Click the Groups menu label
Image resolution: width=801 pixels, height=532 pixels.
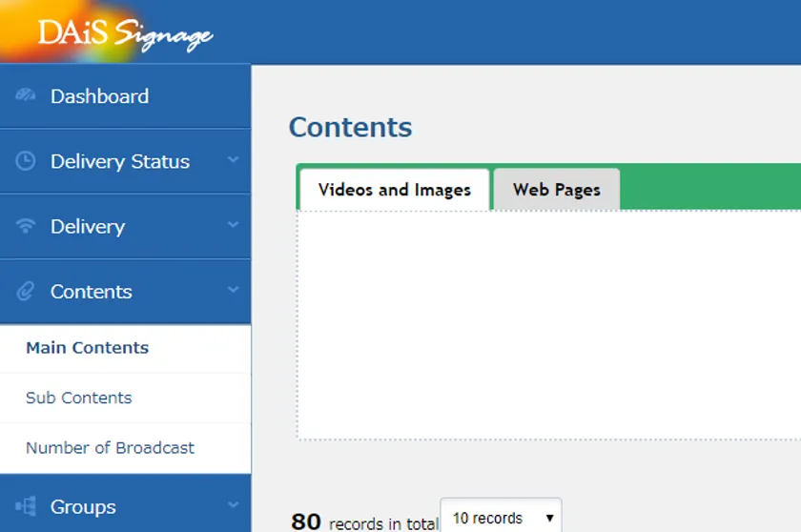(83, 507)
